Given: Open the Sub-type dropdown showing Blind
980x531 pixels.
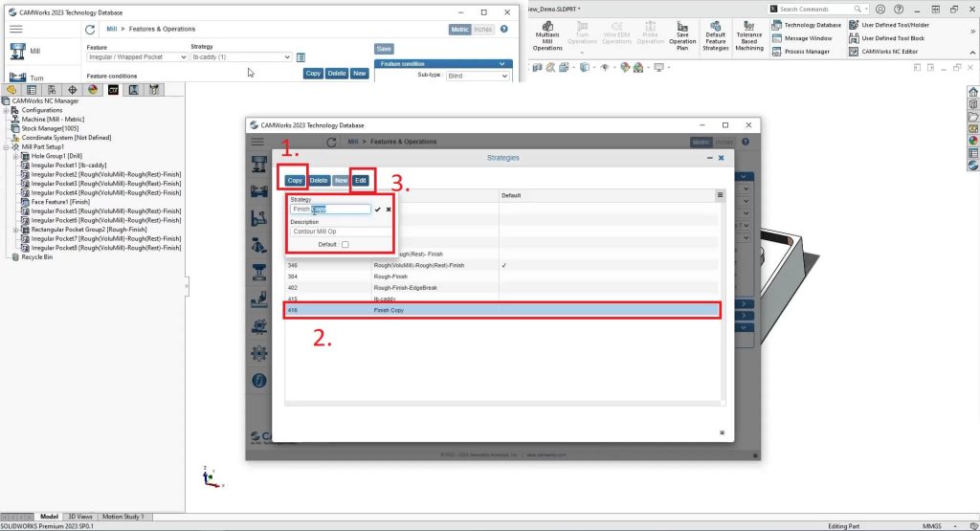Looking at the screenshot, I should (478, 76).
